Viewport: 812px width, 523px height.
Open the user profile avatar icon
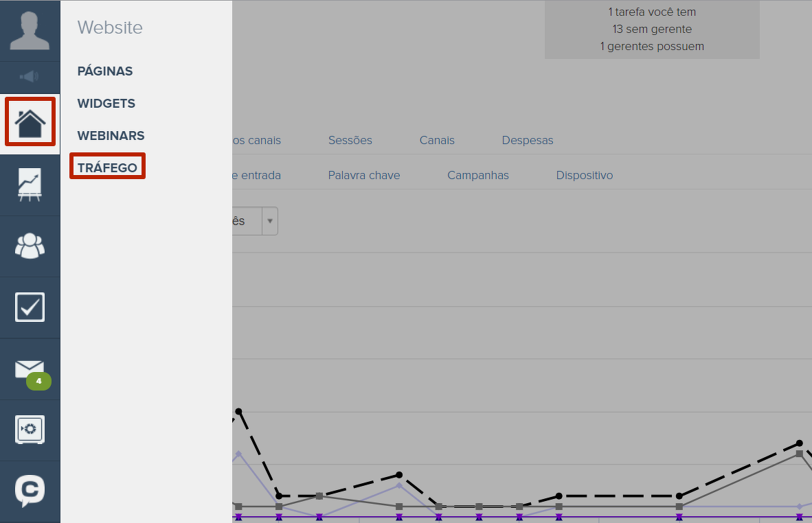pos(30,31)
